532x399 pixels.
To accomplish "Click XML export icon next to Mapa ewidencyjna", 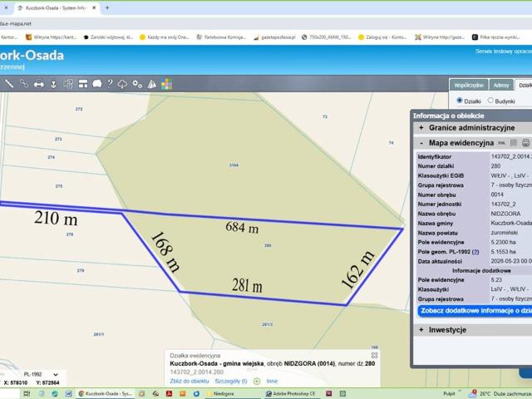I will tap(501, 143).
